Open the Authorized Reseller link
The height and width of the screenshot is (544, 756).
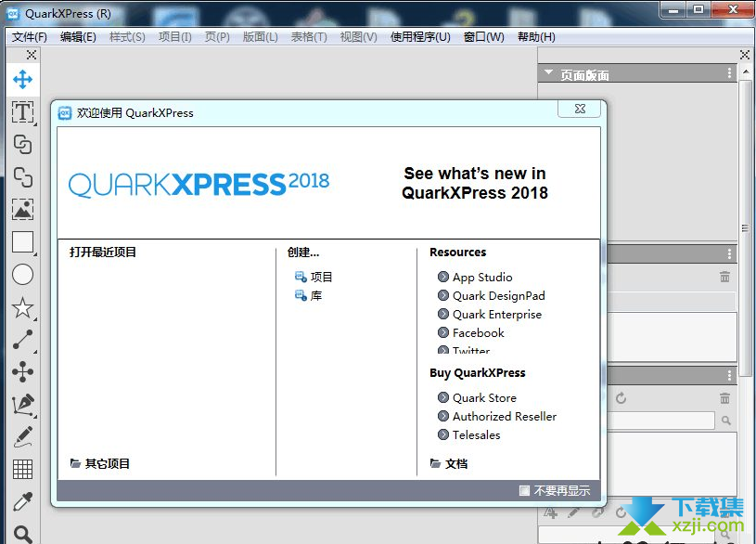pyautogui.click(x=505, y=416)
